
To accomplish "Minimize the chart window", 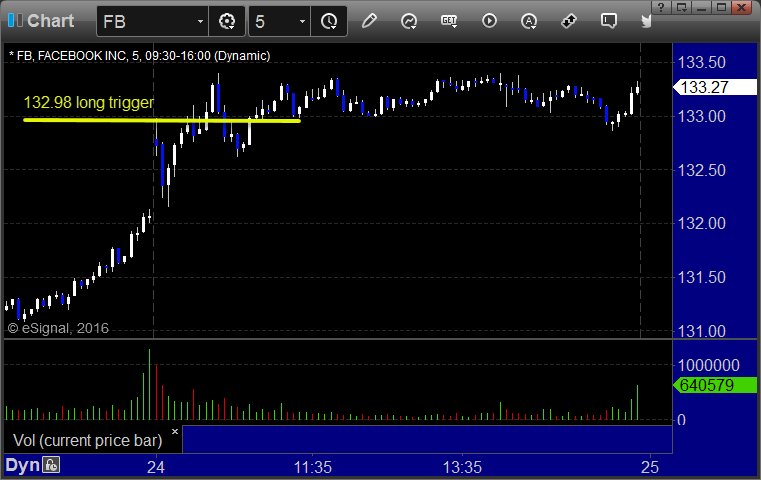I will click(x=701, y=7).
